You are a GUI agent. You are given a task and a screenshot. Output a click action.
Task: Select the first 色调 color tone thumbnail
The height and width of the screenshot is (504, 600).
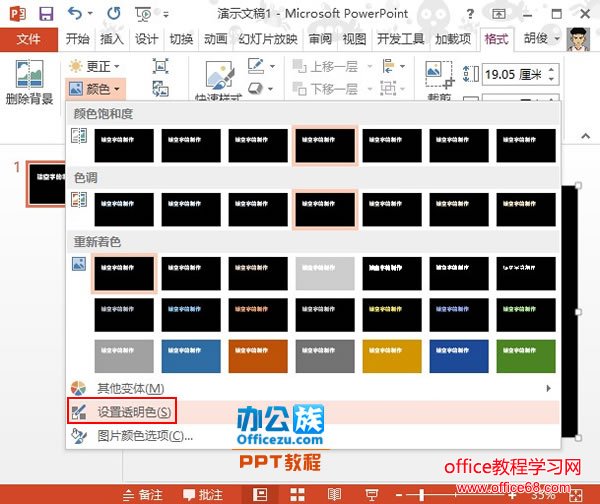[124, 209]
